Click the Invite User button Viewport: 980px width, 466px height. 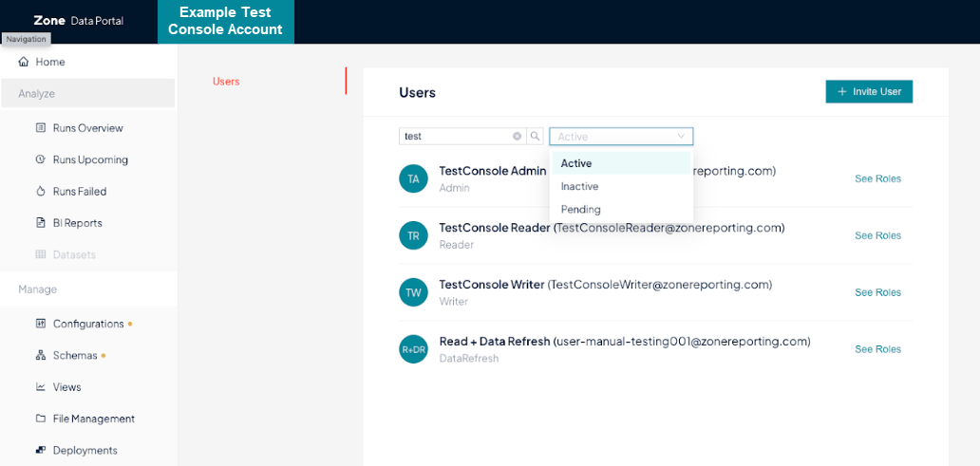[869, 91]
